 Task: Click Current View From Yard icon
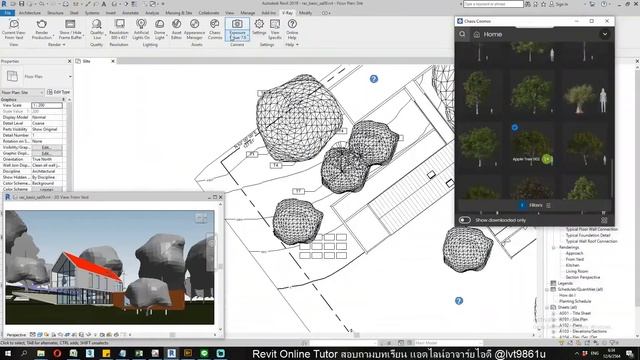pyautogui.click(x=14, y=24)
